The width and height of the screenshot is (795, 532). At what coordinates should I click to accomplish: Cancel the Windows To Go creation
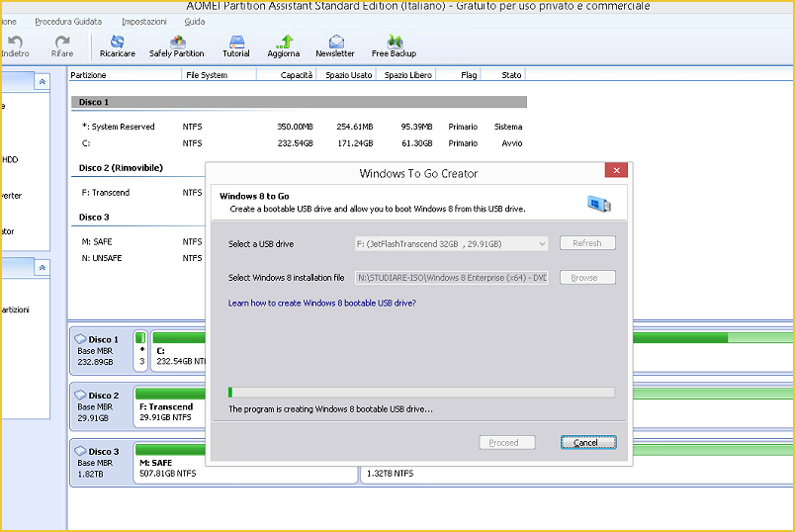click(588, 443)
